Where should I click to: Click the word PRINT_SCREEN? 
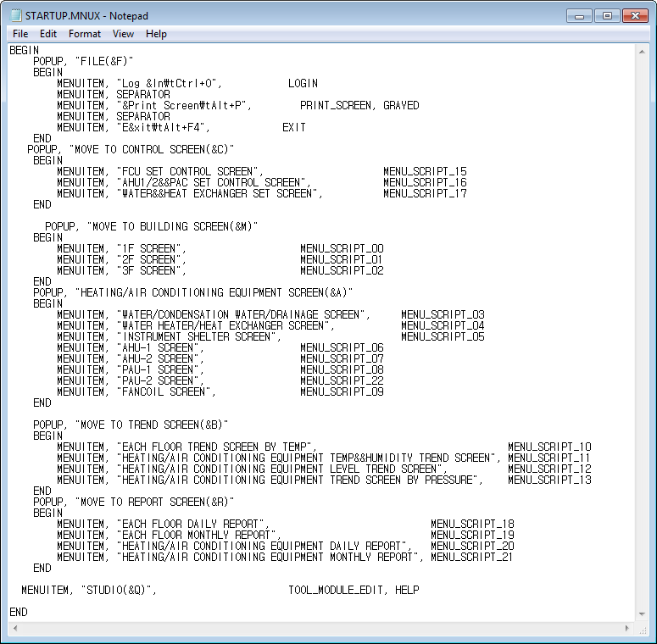tap(336, 106)
